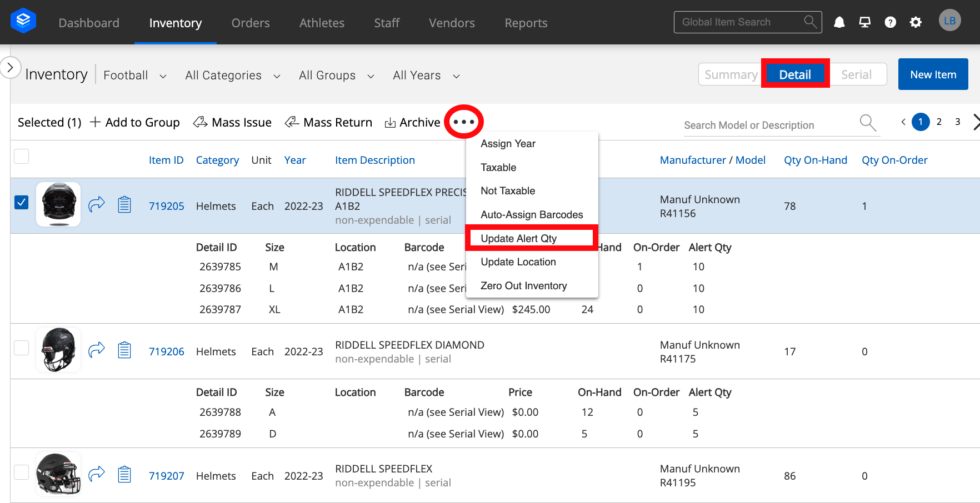Toggle the select-all header checkbox
Screen dimensions: 980x503
point(21,157)
